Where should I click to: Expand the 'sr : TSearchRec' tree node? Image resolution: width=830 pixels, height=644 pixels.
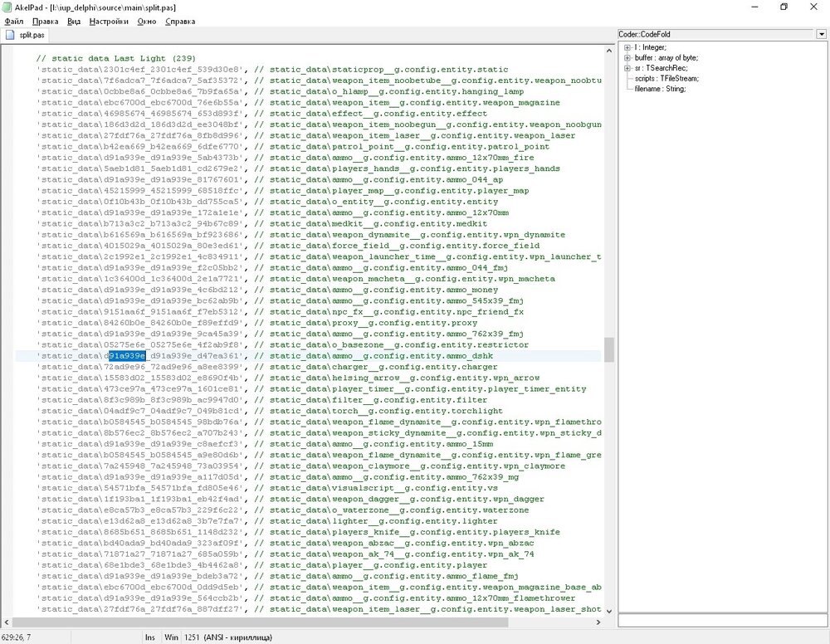click(627, 67)
